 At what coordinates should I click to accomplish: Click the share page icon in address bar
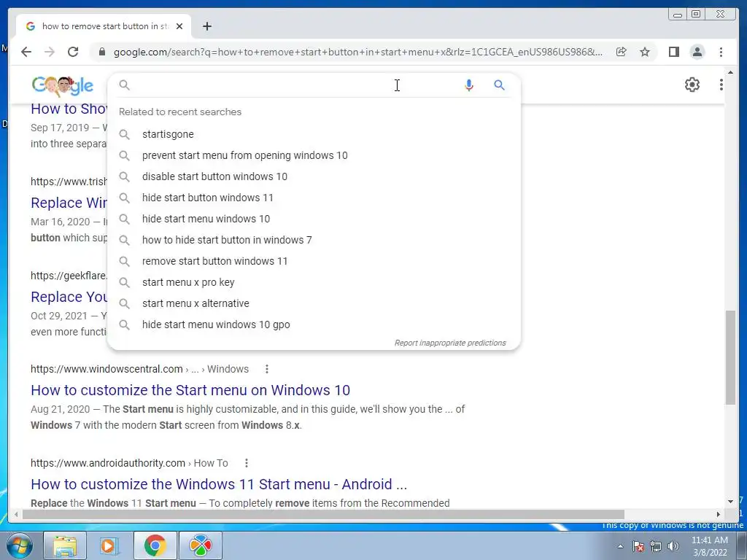tap(621, 52)
